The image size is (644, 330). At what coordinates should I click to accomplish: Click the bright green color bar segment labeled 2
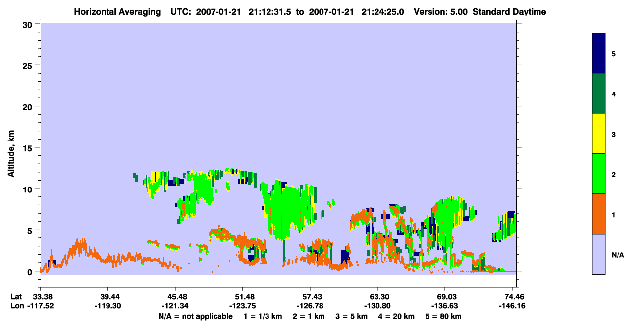click(x=599, y=174)
